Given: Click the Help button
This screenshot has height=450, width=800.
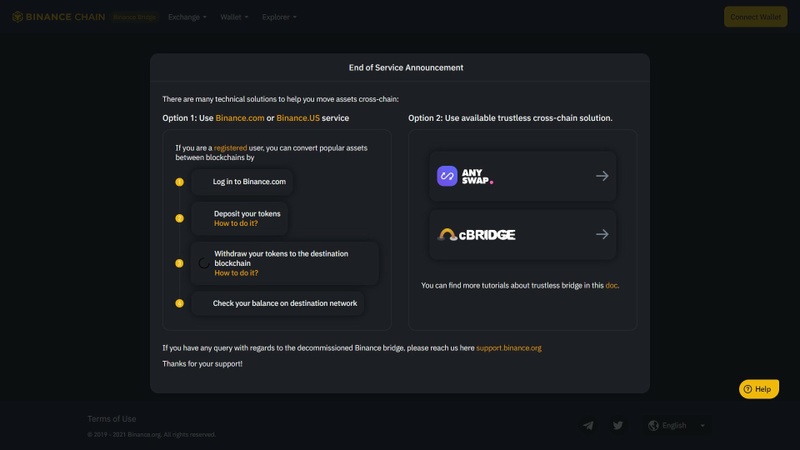Looking at the screenshot, I should click(759, 389).
